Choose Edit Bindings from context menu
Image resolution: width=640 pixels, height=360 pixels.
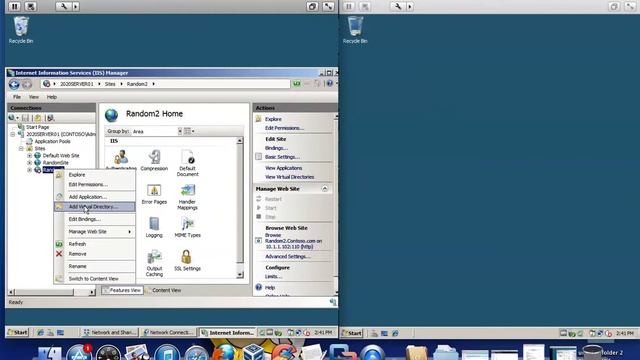coord(95,219)
